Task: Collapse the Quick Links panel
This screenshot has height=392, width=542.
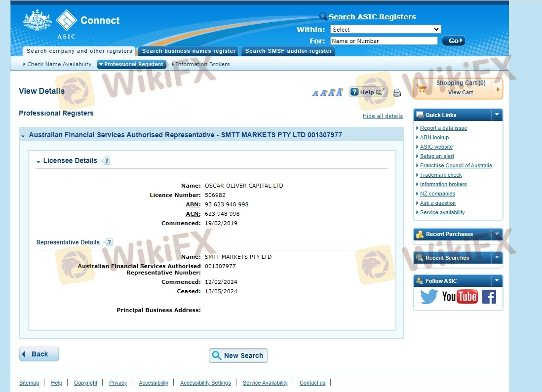Action: (497, 115)
